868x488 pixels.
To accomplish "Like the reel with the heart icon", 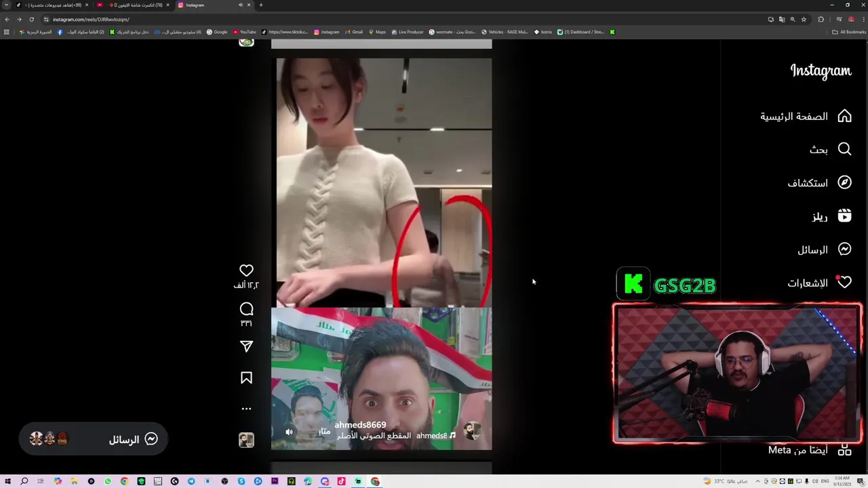I will 246,270.
